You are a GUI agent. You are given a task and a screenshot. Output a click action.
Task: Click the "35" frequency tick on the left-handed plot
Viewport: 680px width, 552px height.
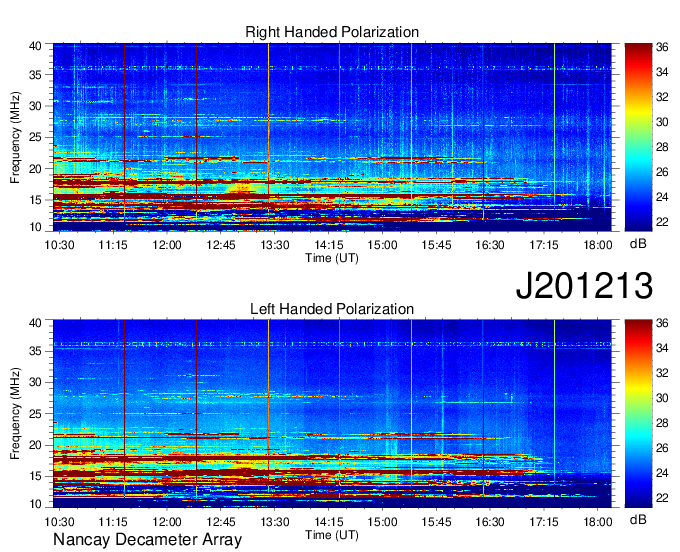35,352
